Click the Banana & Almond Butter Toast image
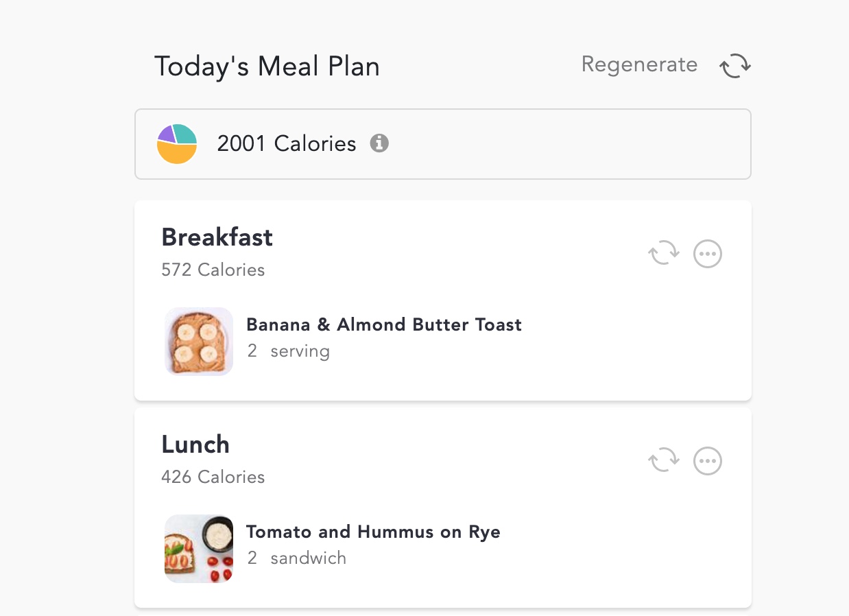849x616 pixels. click(x=199, y=342)
